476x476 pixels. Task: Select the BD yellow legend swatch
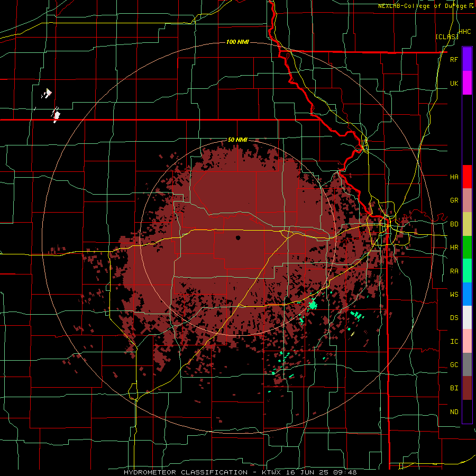[x=467, y=224]
